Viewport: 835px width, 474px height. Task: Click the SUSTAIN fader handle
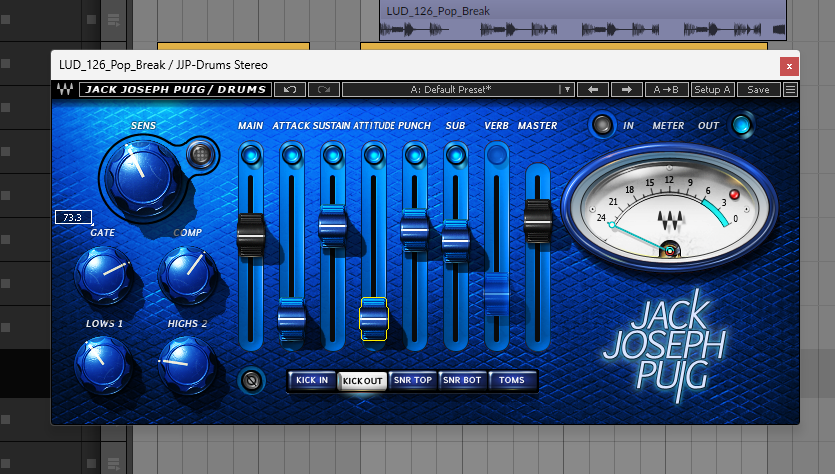(333, 226)
